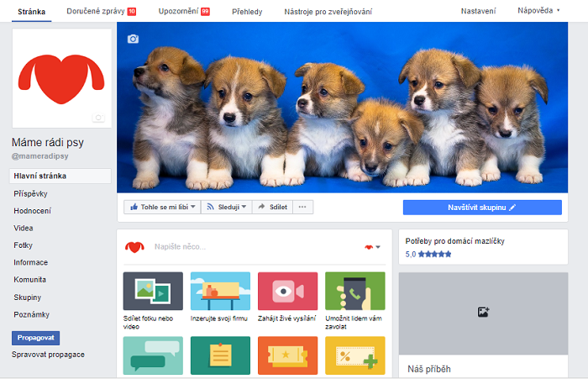Toggle the 'Tohle se mi líbí' like button

[160, 207]
